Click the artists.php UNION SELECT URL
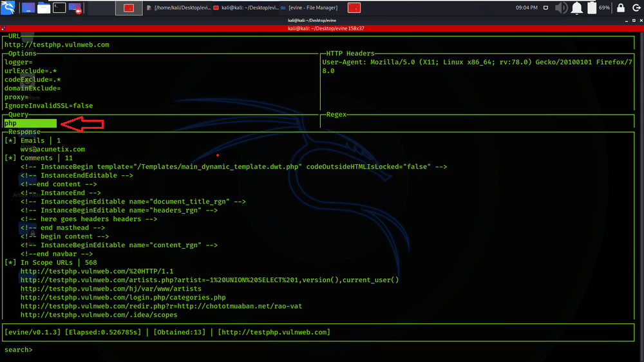 tap(209, 280)
